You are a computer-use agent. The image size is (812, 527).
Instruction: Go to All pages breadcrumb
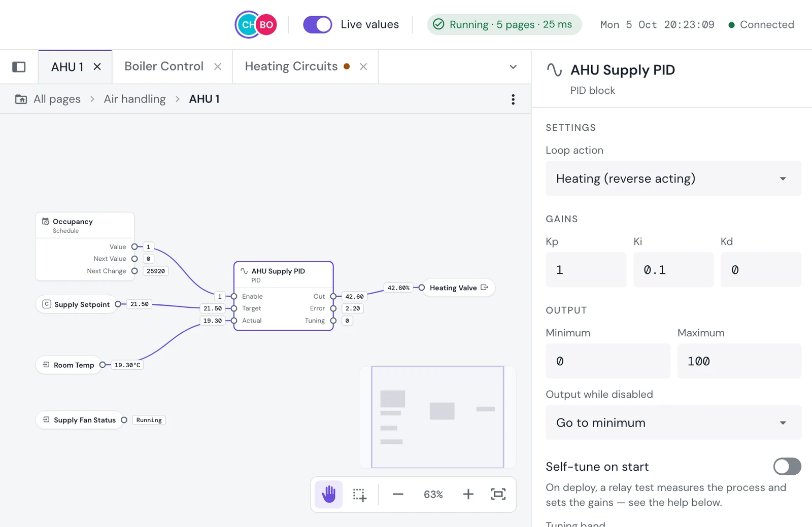[57, 99]
